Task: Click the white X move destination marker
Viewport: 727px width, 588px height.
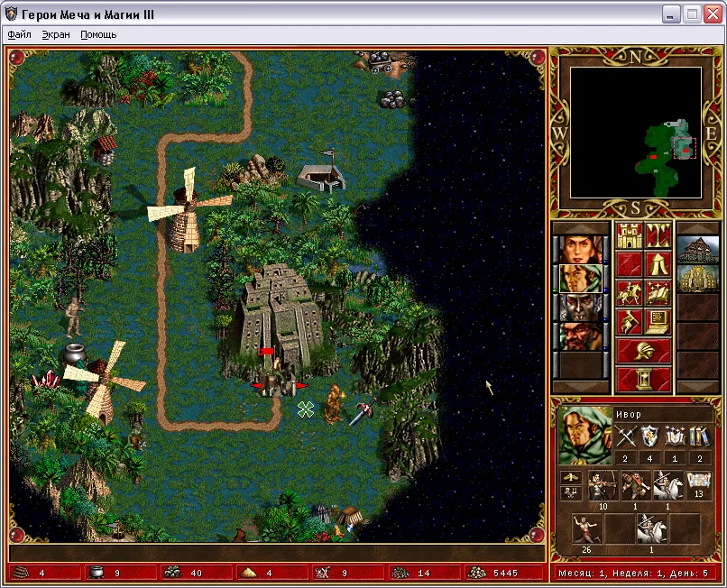Action: [306, 409]
